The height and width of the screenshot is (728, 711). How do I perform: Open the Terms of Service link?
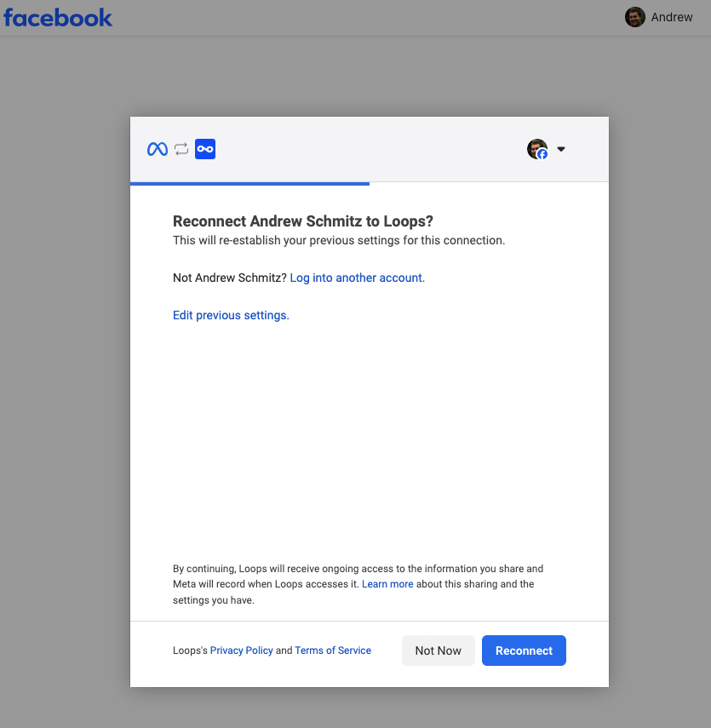[332, 651]
